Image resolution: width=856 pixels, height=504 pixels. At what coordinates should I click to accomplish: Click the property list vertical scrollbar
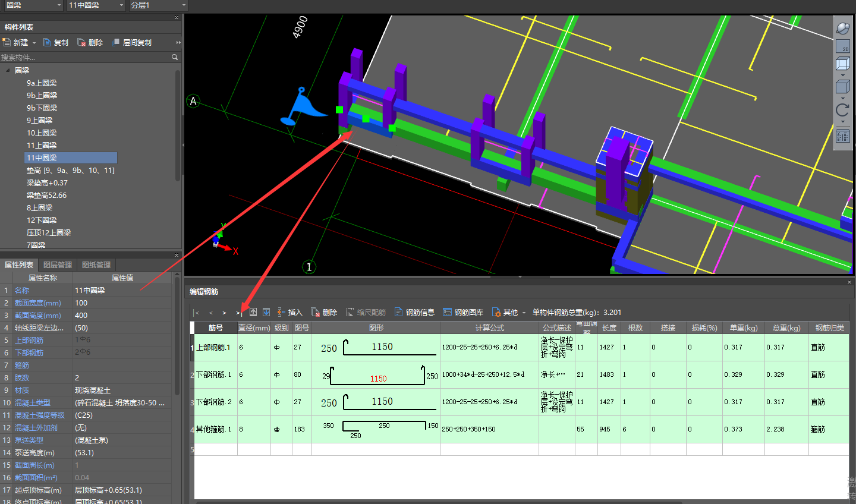(x=177, y=336)
